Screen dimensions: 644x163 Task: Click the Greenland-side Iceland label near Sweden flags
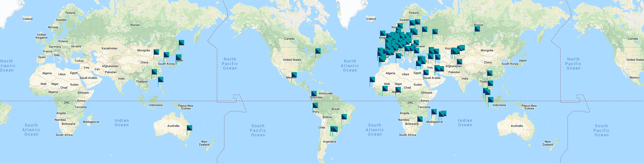coord(371,19)
